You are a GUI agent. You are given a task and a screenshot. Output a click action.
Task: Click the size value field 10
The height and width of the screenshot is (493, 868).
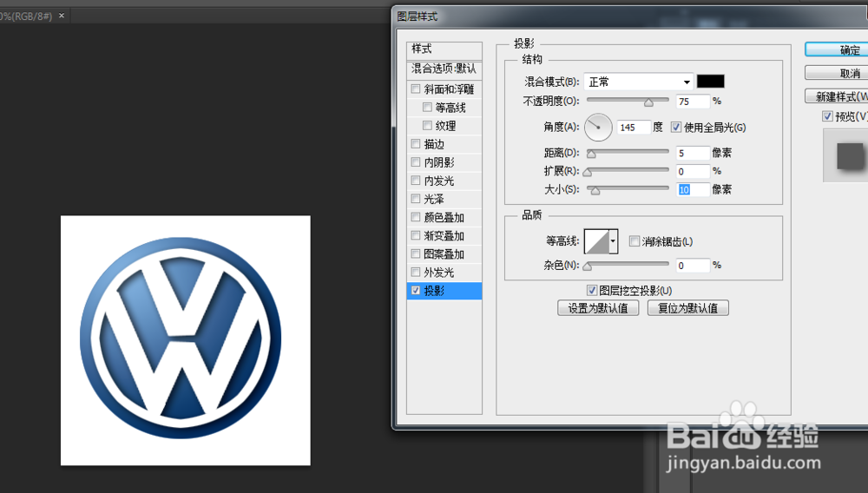(x=693, y=190)
